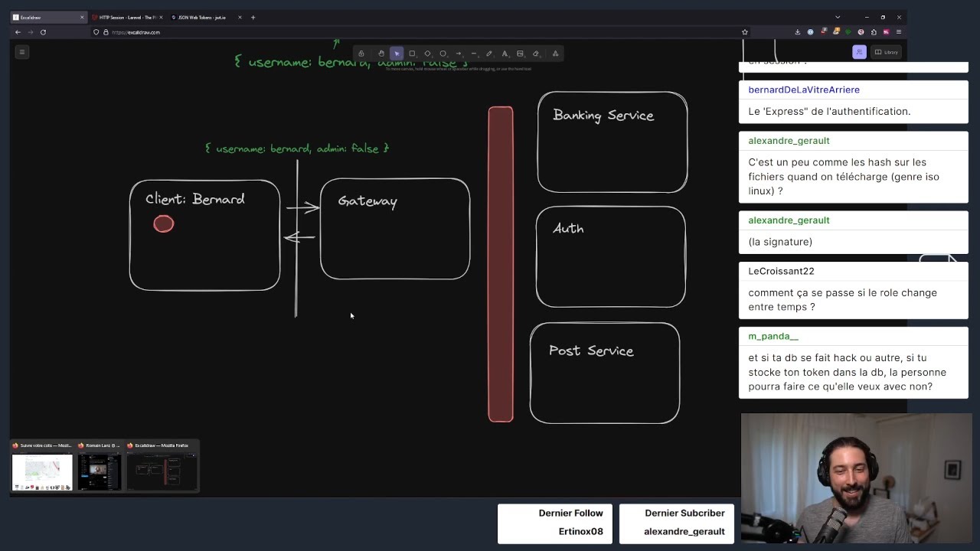
Task: Open the Excalidraw hamburger main menu
Action: [21, 52]
